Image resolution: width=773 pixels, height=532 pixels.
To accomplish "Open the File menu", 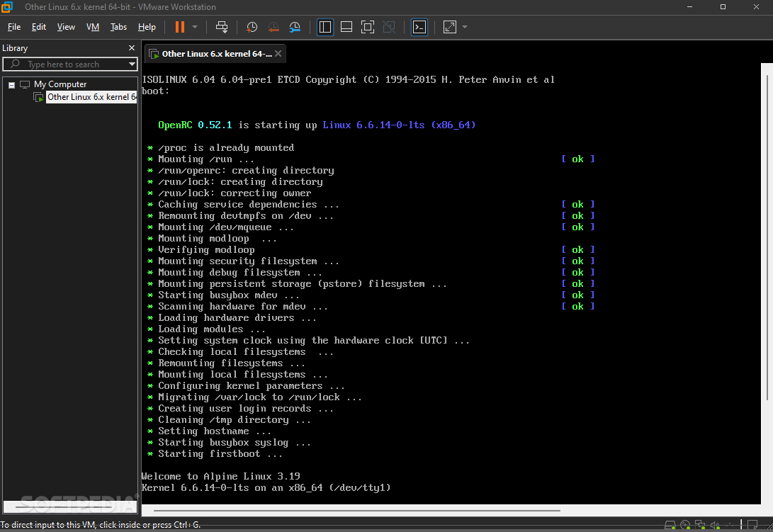I will click(14, 27).
